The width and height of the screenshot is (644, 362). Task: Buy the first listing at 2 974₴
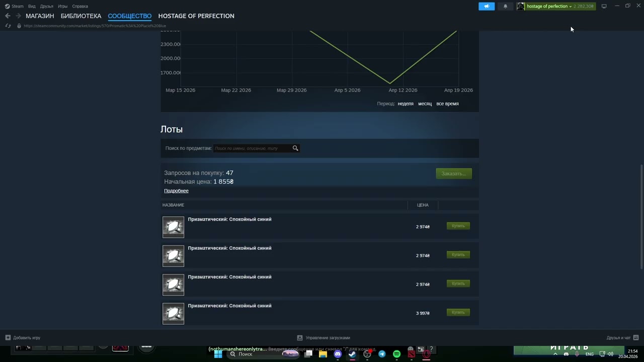tap(458, 226)
